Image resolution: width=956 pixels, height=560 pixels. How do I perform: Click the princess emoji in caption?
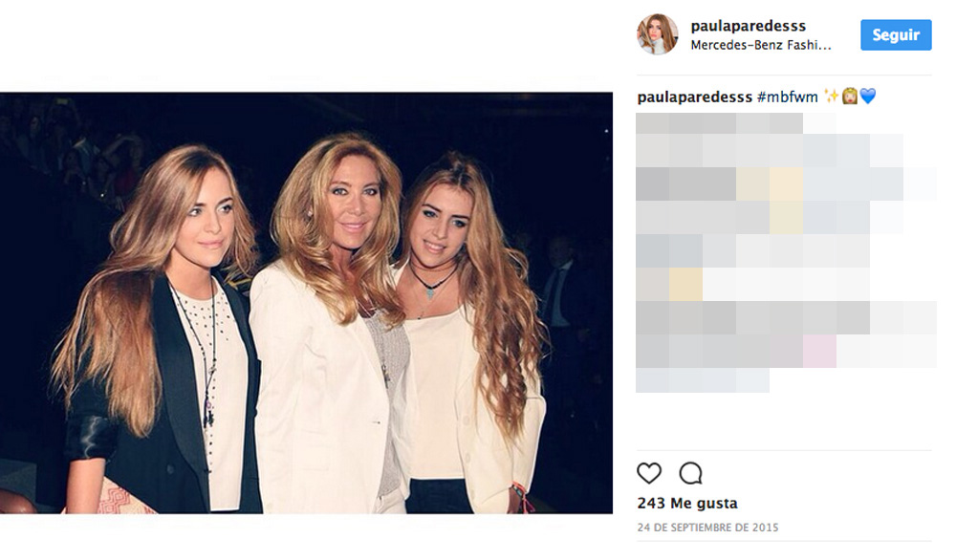(849, 97)
